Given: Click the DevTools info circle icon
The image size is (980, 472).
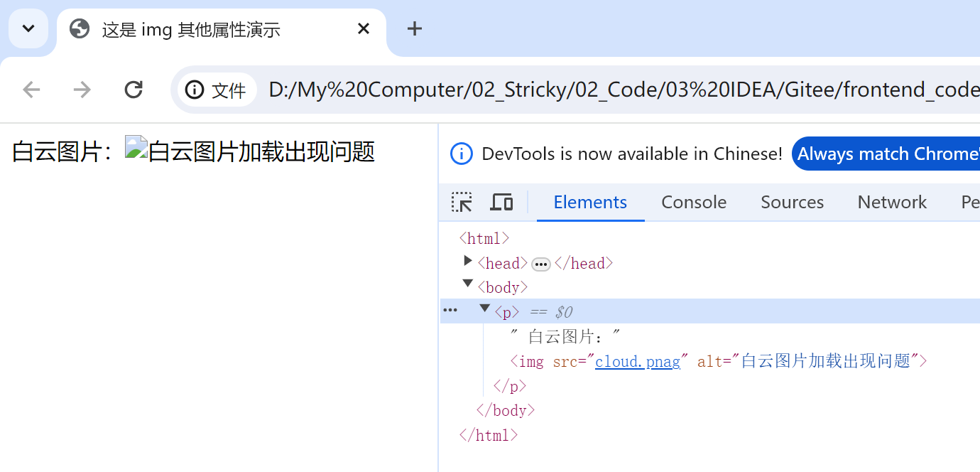Looking at the screenshot, I should (461, 154).
